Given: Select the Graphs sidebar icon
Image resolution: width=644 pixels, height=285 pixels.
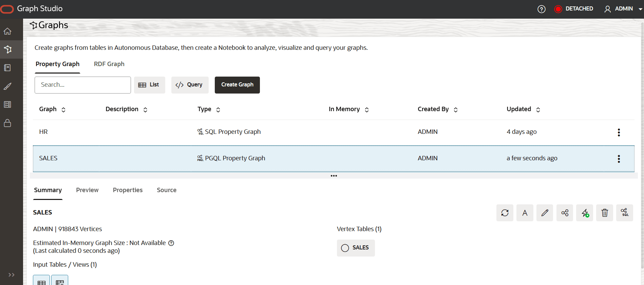Looking at the screenshot, I should (x=7, y=49).
